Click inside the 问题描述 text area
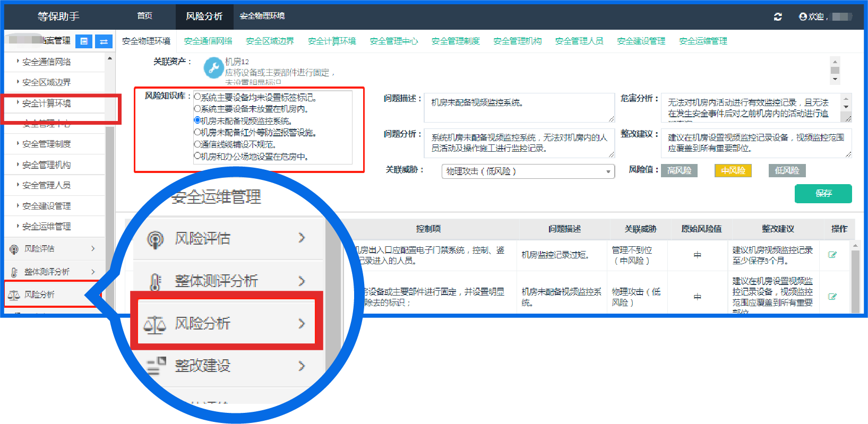This screenshot has height=424, width=868. coord(519,108)
